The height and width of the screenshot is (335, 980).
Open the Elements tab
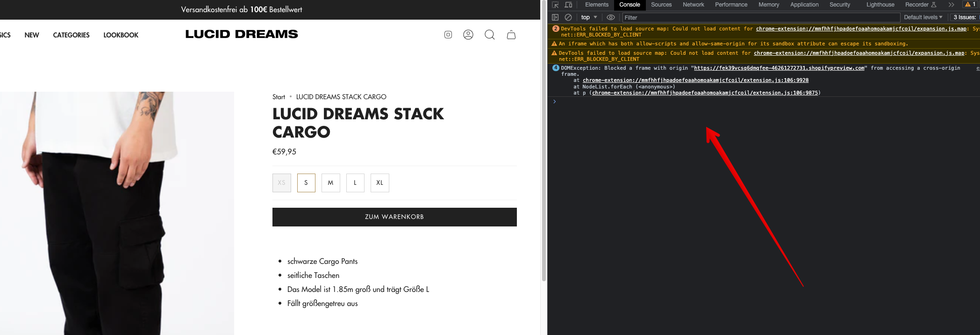[596, 5]
